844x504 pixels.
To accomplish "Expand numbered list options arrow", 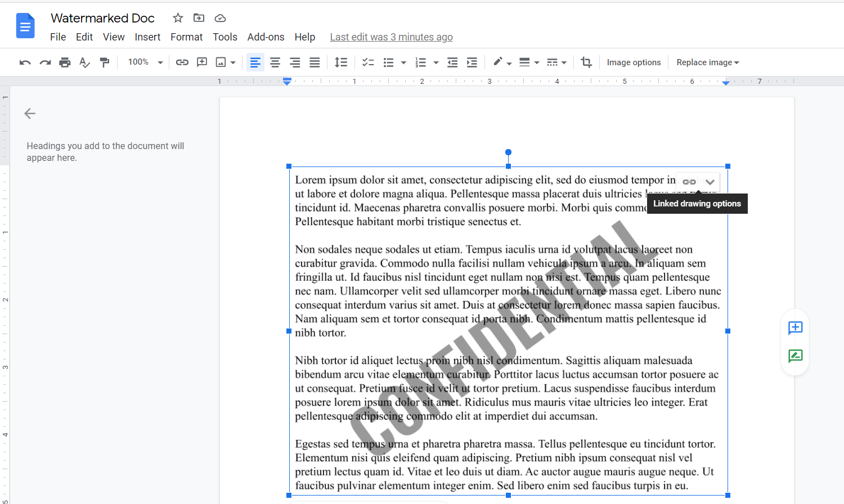I will (x=436, y=62).
